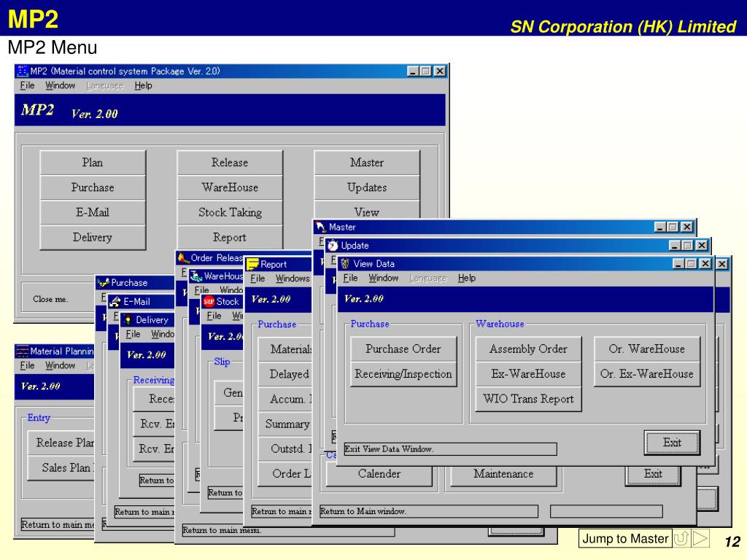The image size is (747, 560).
Task: Open the Updates module button
Action: [x=367, y=187]
